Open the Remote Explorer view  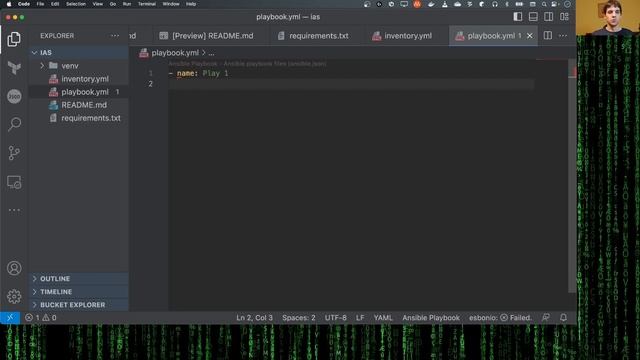point(14,182)
